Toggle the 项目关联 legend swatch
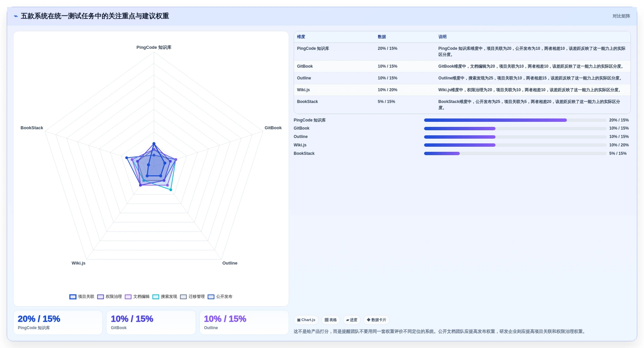 (73, 297)
